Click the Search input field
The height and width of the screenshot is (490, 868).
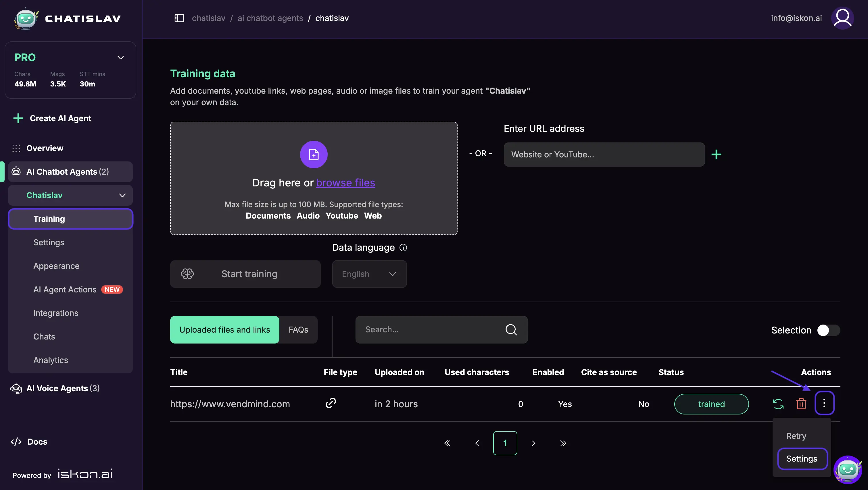tap(441, 330)
